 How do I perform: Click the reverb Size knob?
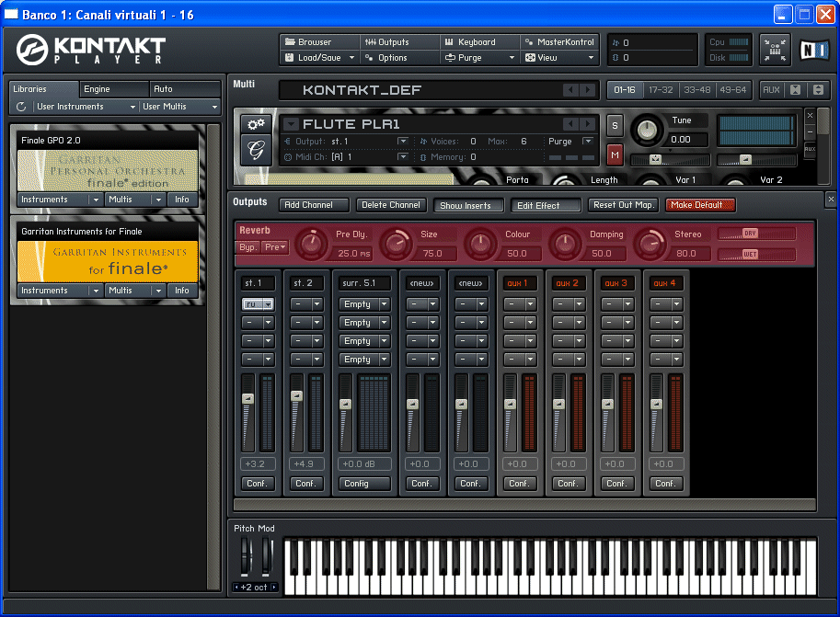396,244
